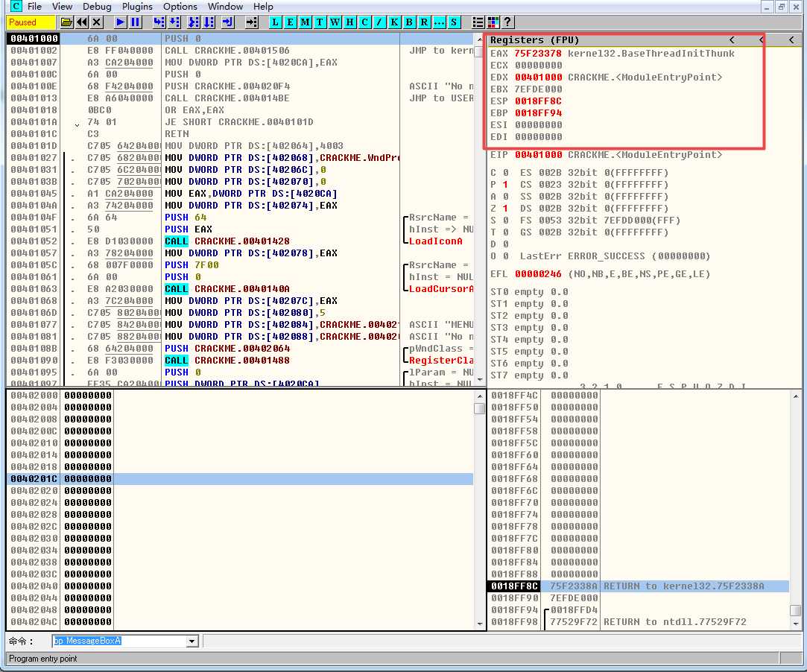Image resolution: width=807 pixels, height=672 pixels.
Task: Show the Breakpoints window (B)
Action: (409, 22)
